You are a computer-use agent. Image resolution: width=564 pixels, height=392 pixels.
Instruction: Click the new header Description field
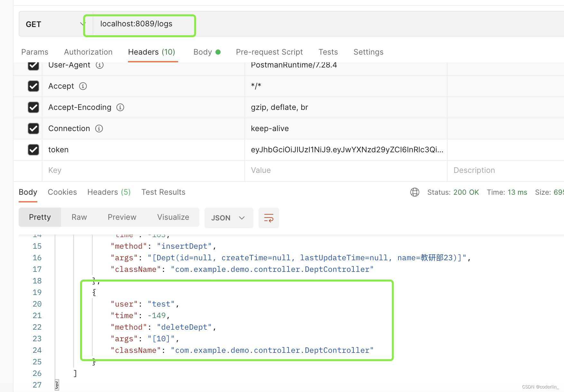click(505, 171)
